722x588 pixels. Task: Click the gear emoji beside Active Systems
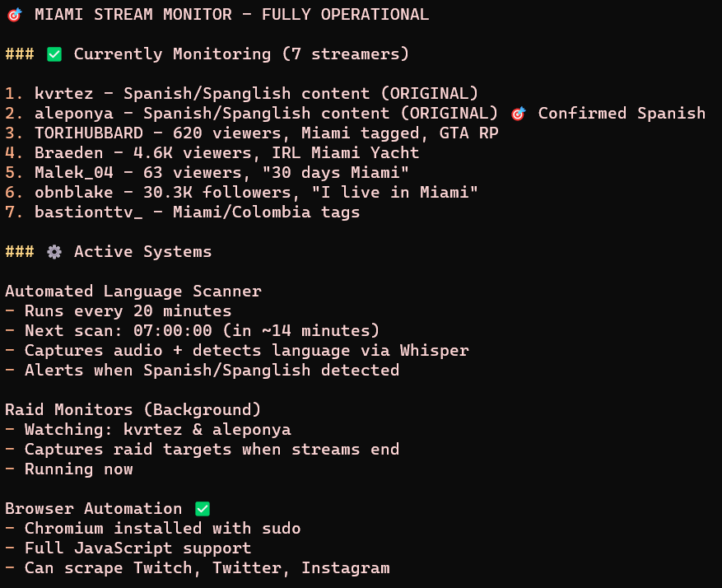point(54,252)
